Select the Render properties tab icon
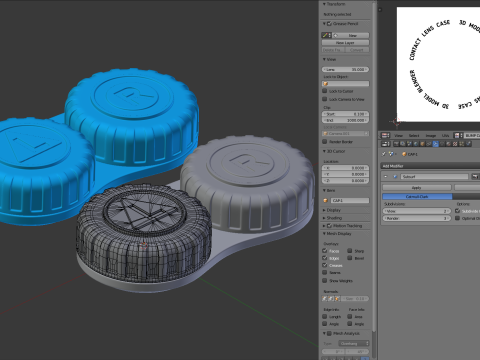 [x=396, y=144]
